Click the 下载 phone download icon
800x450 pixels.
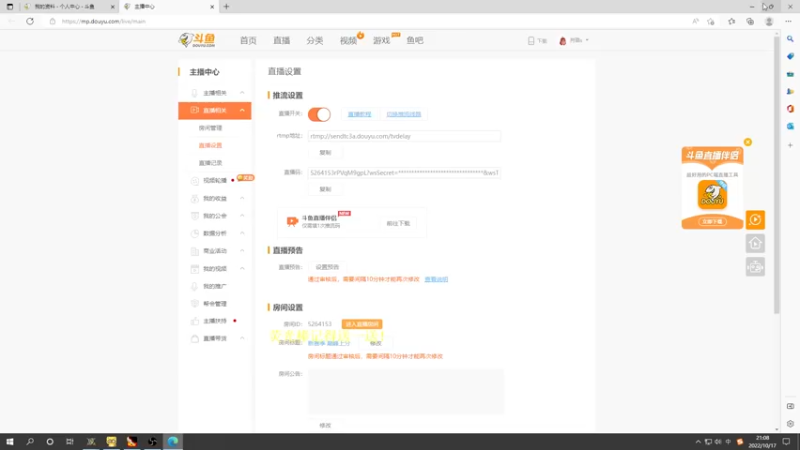point(531,40)
